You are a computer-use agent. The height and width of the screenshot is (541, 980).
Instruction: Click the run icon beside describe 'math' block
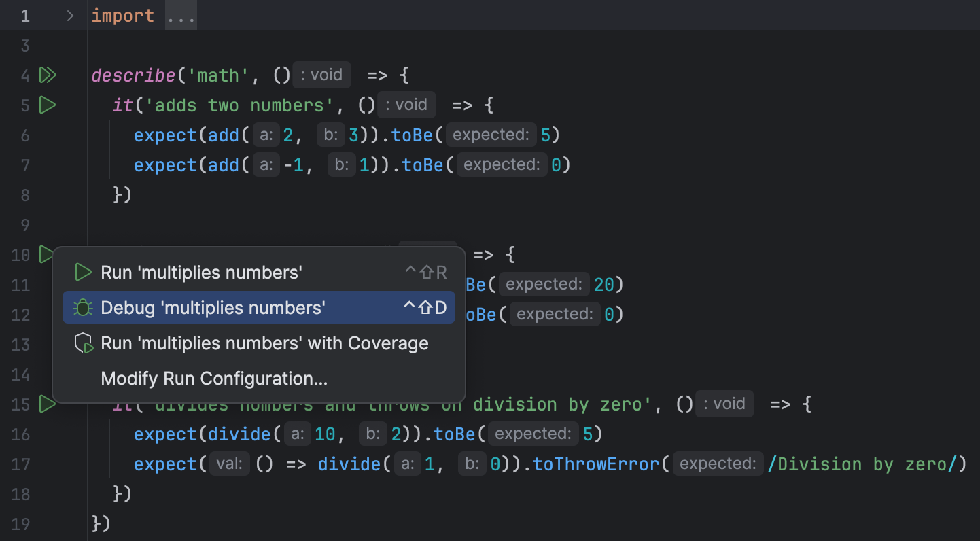pyautogui.click(x=48, y=75)
